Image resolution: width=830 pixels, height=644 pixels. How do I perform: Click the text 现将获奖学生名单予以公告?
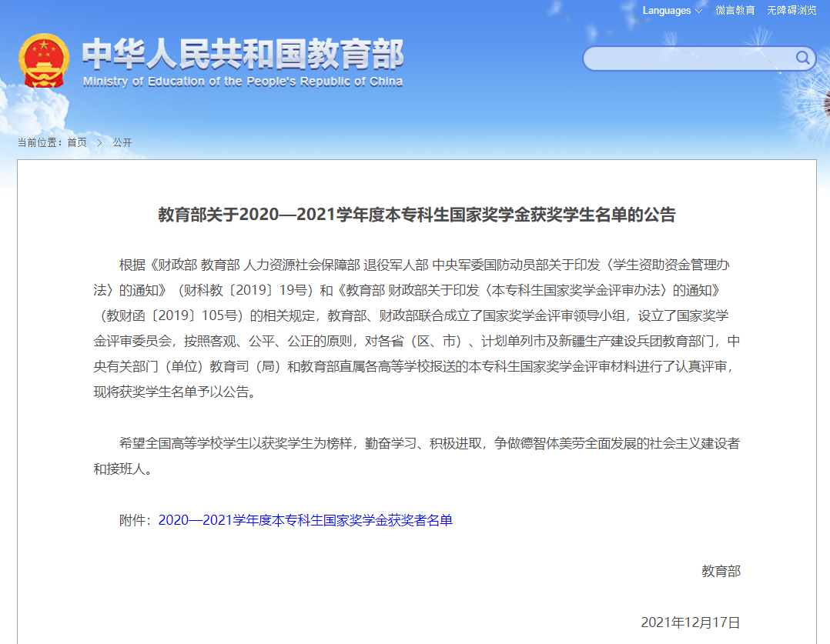[x=171, y=392]
